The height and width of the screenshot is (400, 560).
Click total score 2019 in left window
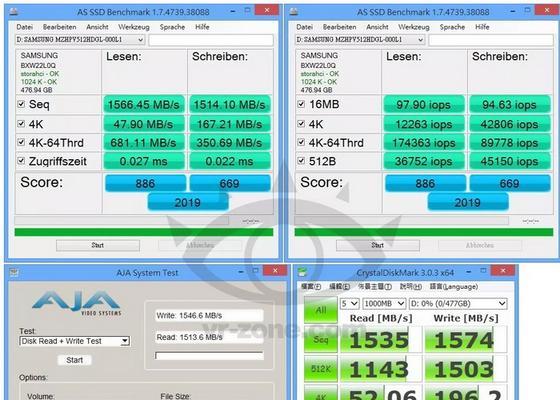(188, 202)
